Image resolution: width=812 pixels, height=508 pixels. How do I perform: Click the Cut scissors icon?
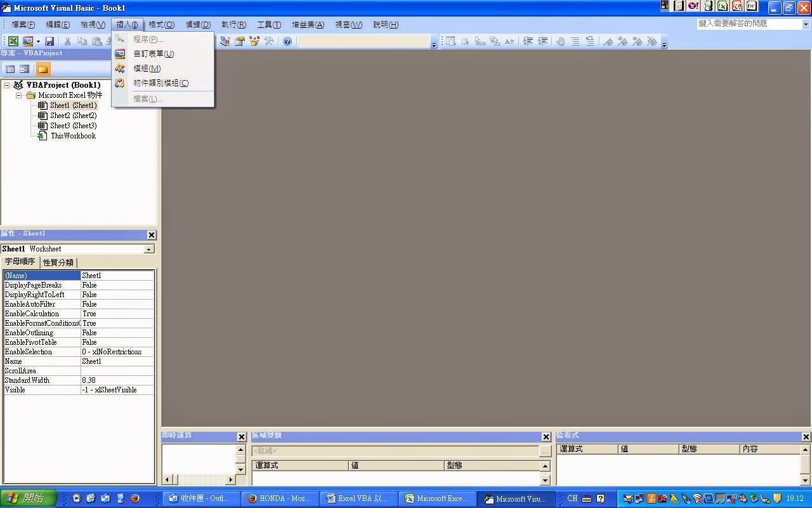(x=67, y=41)
